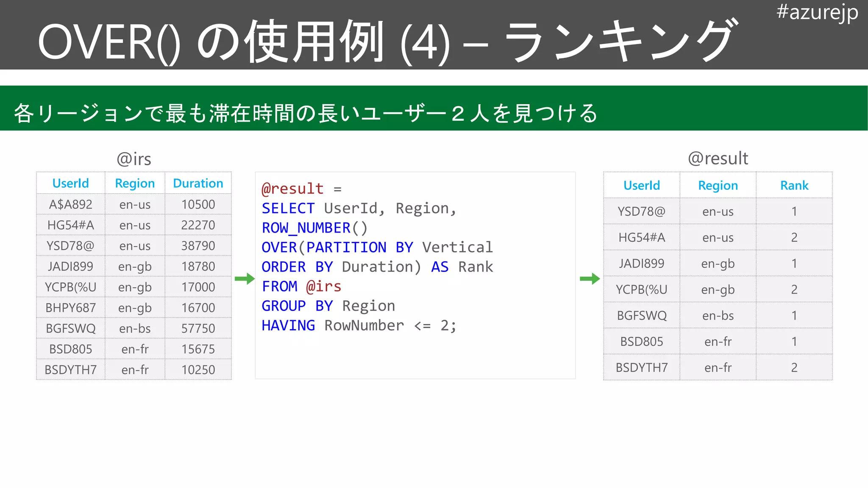Click the 'SELECT UserId, Region,' code line
The width and height of the screenshot is (868, 488).
point(359,208)
